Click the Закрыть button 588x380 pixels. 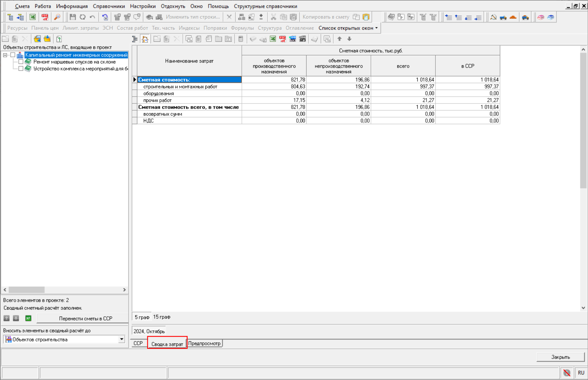point(560,357)
